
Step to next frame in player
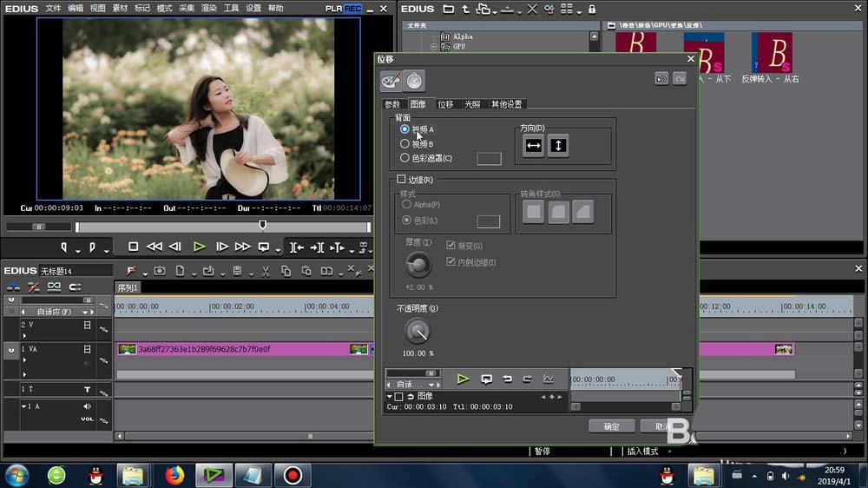(x=222, y=247)
